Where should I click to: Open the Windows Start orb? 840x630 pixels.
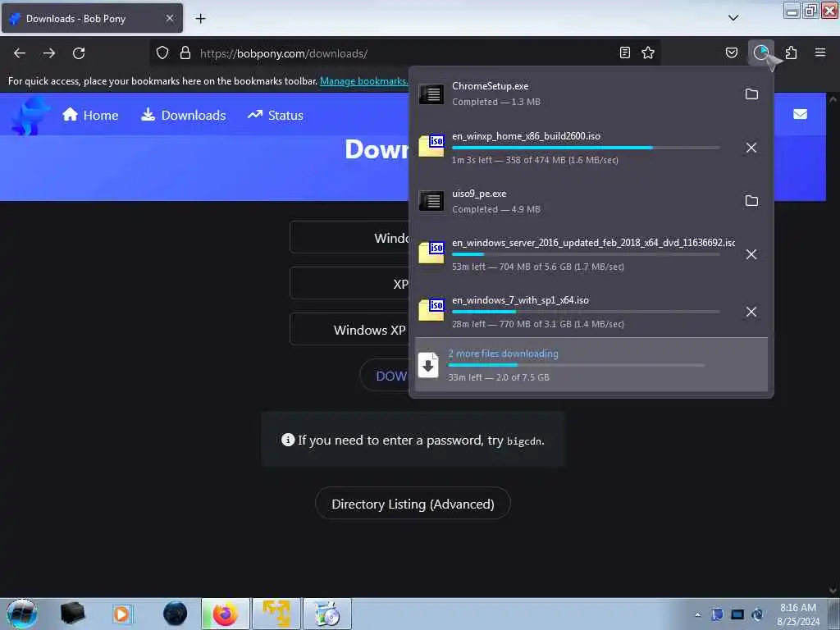pos(22,614)
